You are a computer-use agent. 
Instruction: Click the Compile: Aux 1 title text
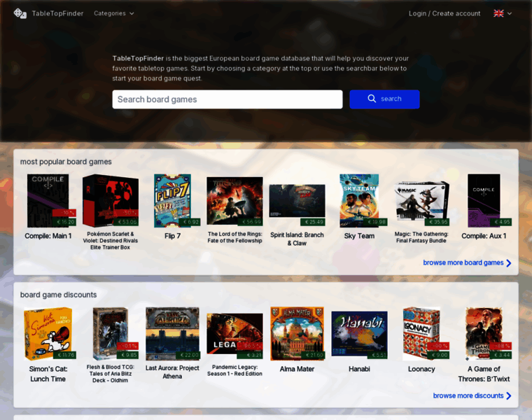coord(484,236)
